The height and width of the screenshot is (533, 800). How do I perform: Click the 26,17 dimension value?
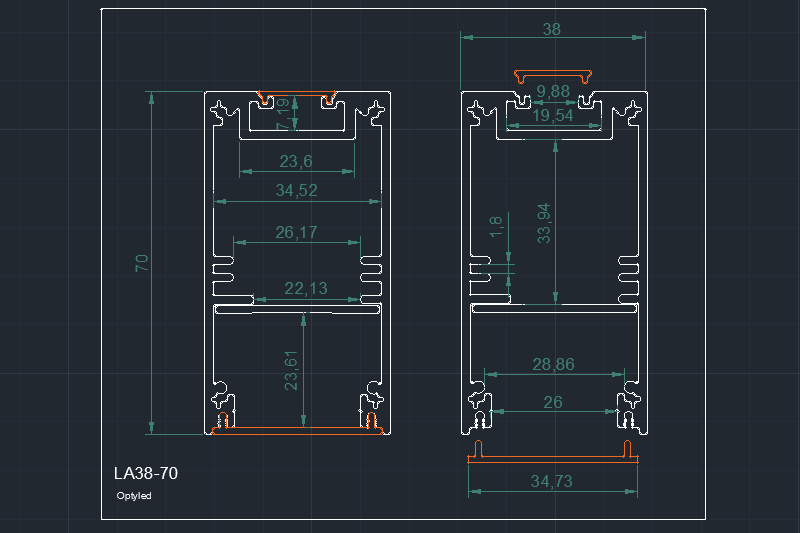tap(296, 233)
